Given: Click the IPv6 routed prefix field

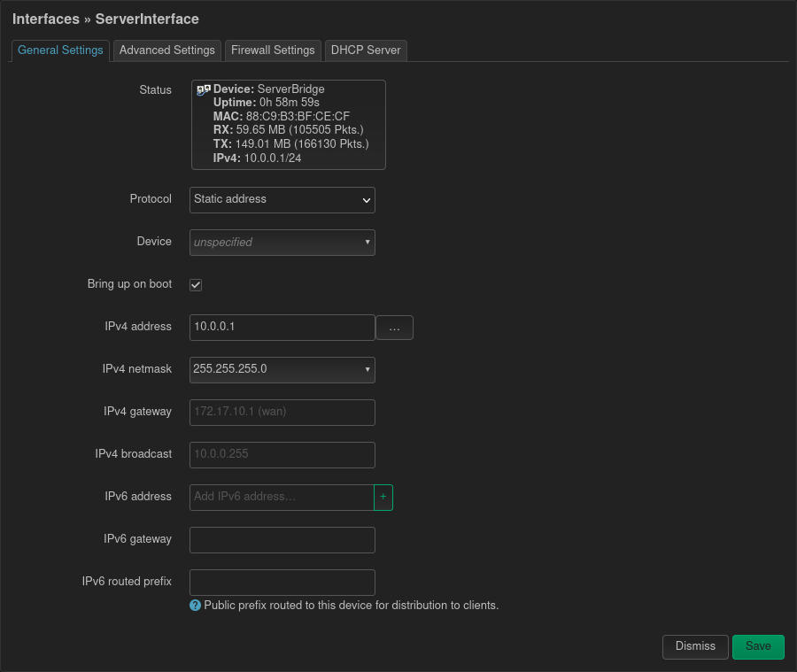Looking at the screenshot, I should 282,583.
